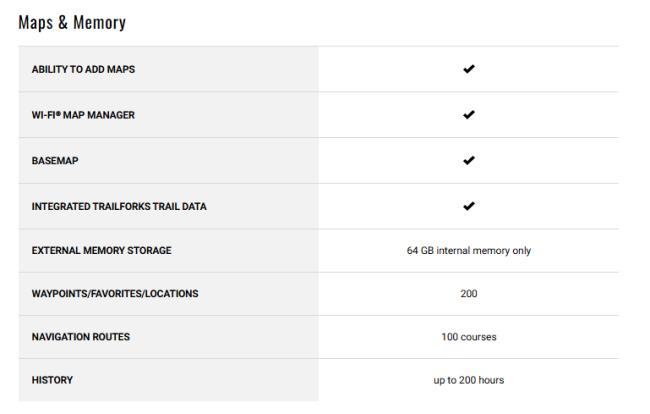Click the Wi-Fi Map Manager checkmark

pos(468,114)
